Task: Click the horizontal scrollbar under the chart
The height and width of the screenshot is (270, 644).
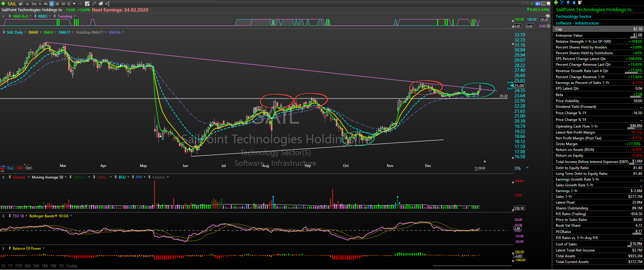Action: click(x=472, y=266)
